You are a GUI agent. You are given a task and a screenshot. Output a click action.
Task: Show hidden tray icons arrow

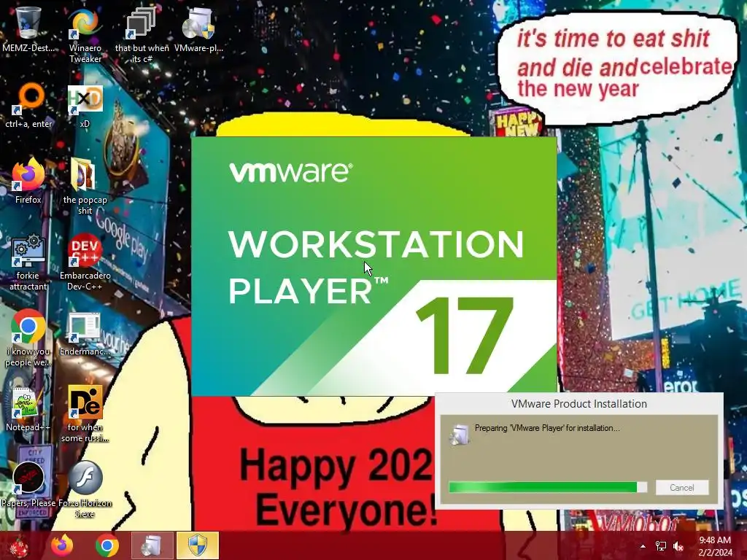pyautogui.click(x=643, y=546)
